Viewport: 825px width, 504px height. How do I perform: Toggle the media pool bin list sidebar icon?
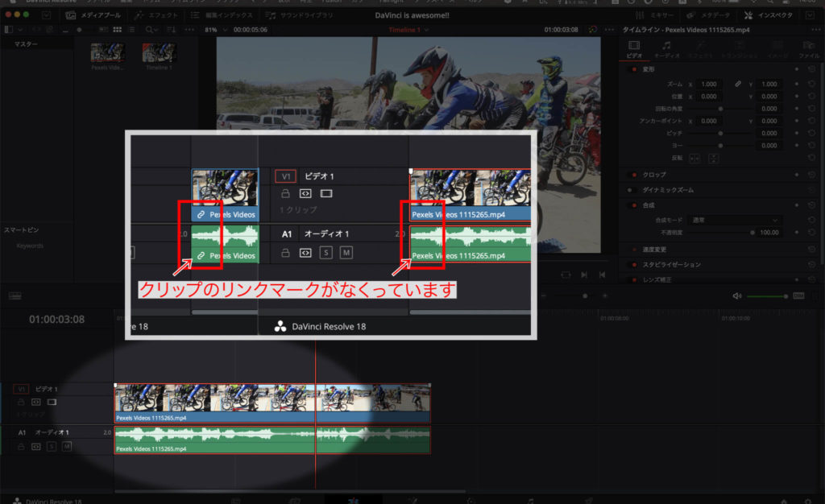(x=8, y=30)
